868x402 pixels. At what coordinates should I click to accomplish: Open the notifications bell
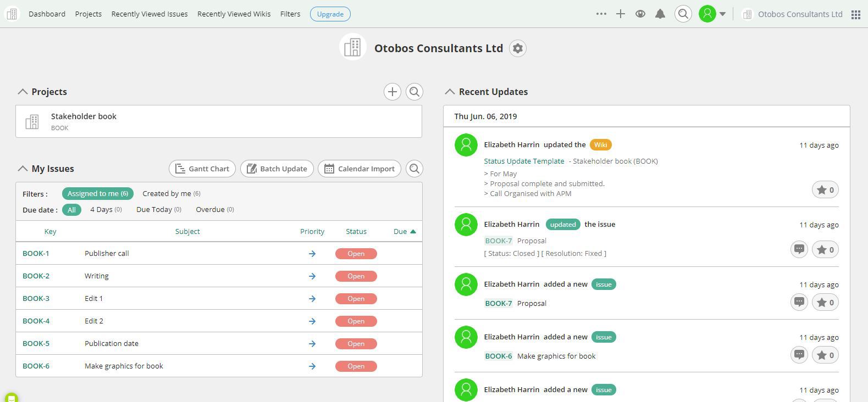click(x=660, y=14)
